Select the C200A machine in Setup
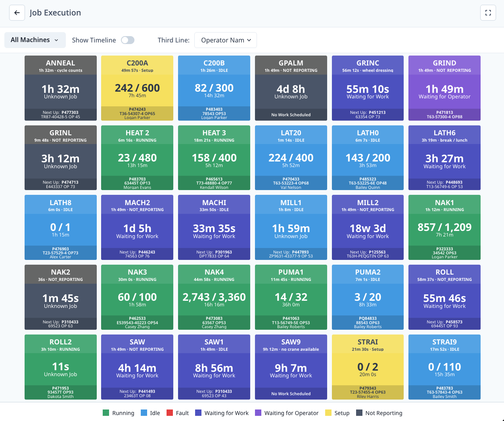The width and height of the screenshot is (504, 421). (137, 88)
